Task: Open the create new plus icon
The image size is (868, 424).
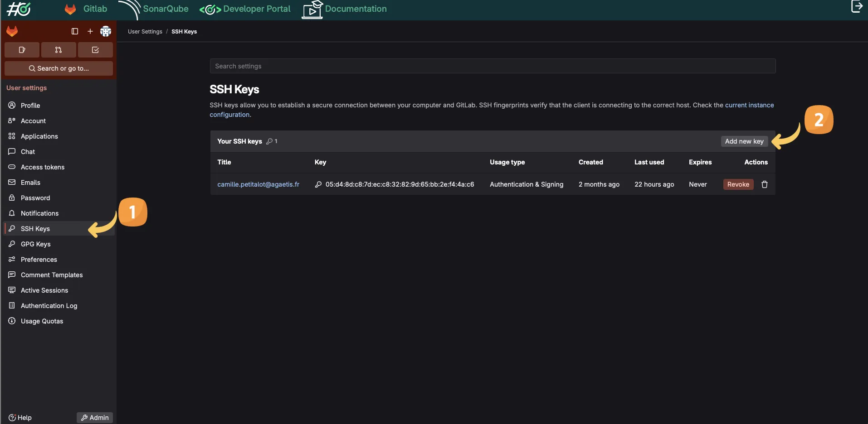Action: (90, 31)
